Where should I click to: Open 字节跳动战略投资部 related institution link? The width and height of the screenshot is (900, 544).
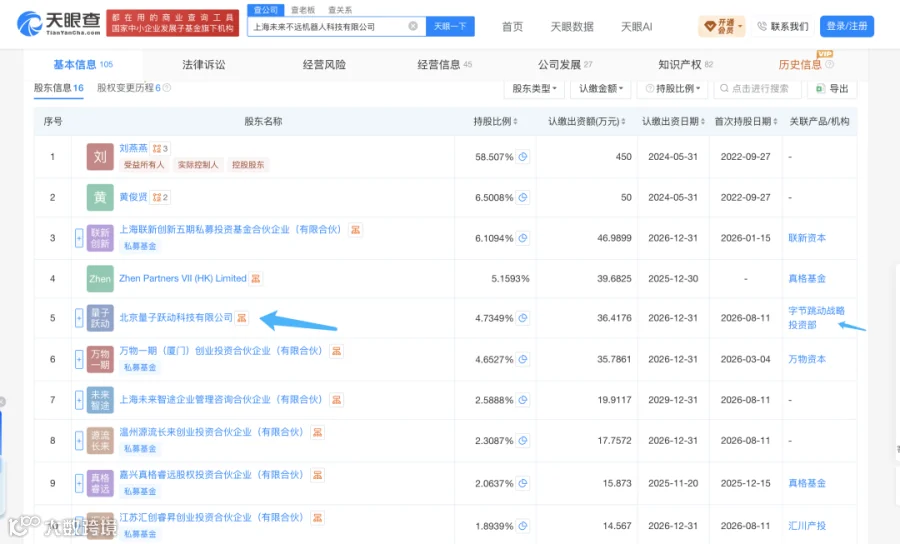pos(816,318)
